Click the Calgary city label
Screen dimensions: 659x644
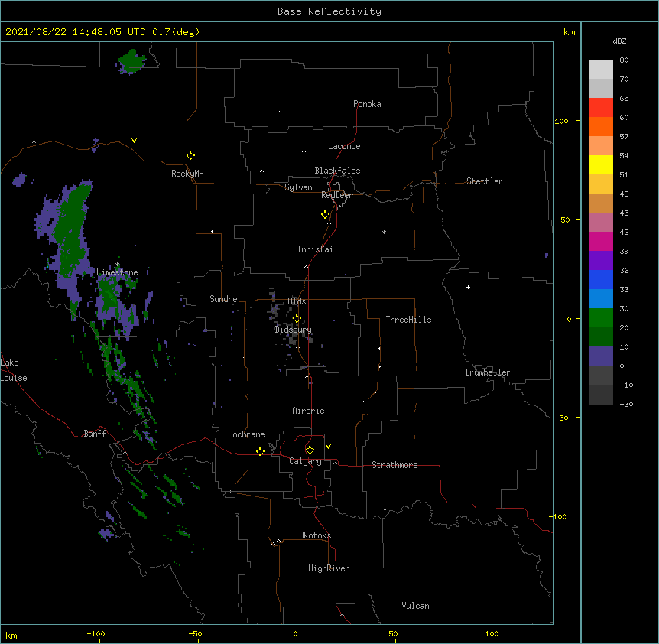point(306,461)
